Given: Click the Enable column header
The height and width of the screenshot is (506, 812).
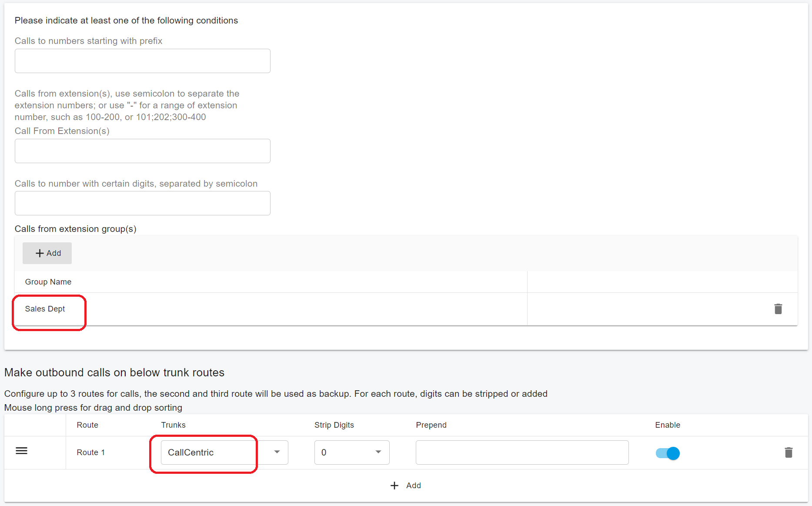Looking at the screenshot, I should tap(668, 425).
